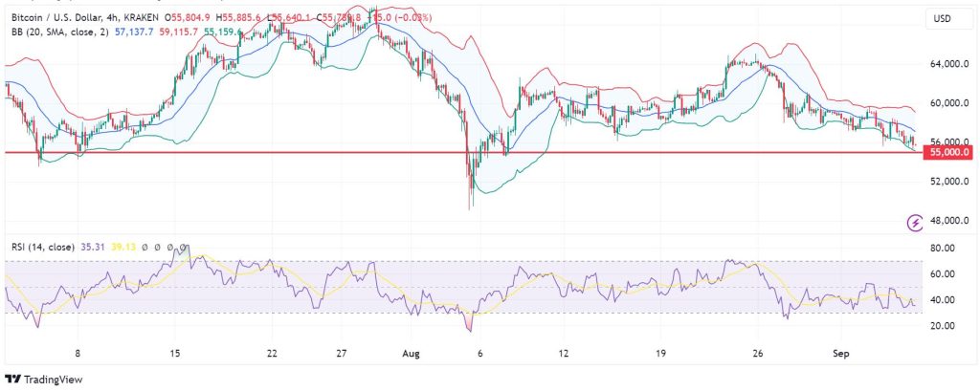The height and width of the screenshot is (391, 980).
Task: Click the 48,000.0 price axis label
Action: click(x=948, y=221)
